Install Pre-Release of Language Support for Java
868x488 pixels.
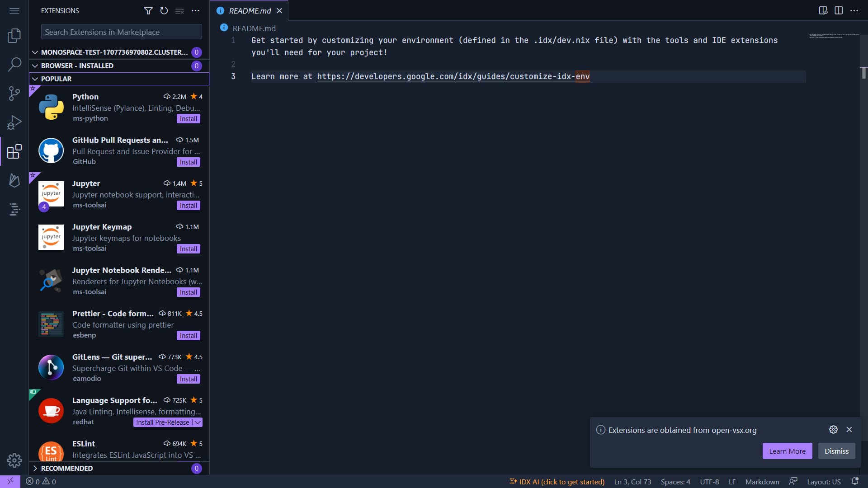[163, 422]
